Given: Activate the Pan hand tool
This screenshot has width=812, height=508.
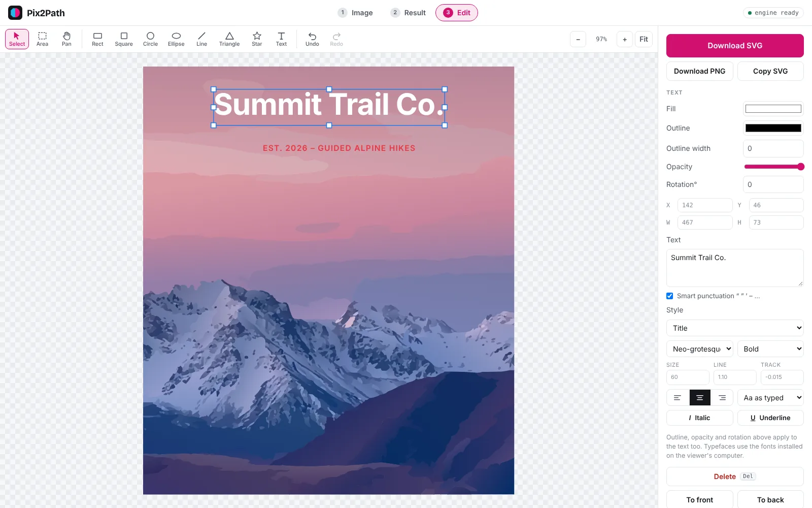Looking at the screenshot, I should [66, 39].
